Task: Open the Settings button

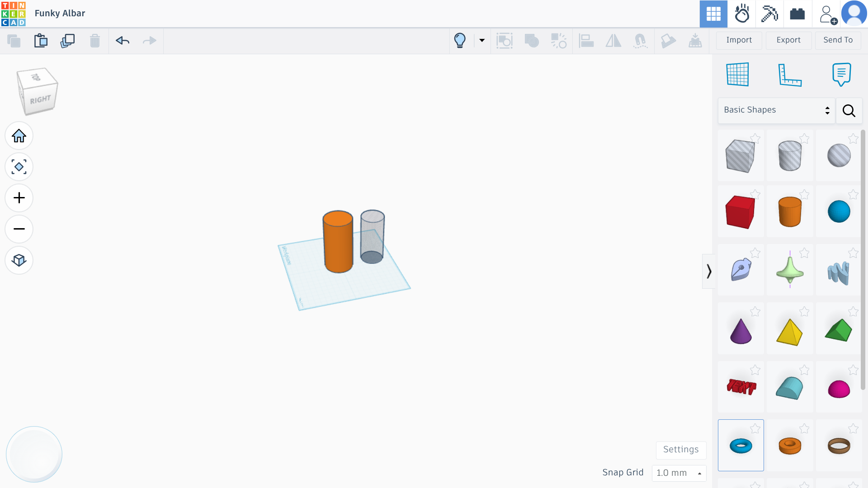Action: (681, 450)
